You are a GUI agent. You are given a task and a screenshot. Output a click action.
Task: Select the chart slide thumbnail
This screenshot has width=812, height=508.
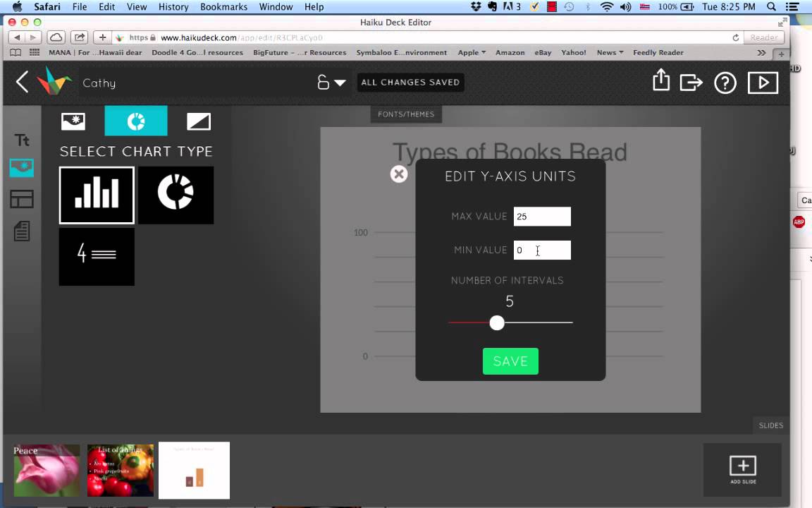(x=195, y=471)
